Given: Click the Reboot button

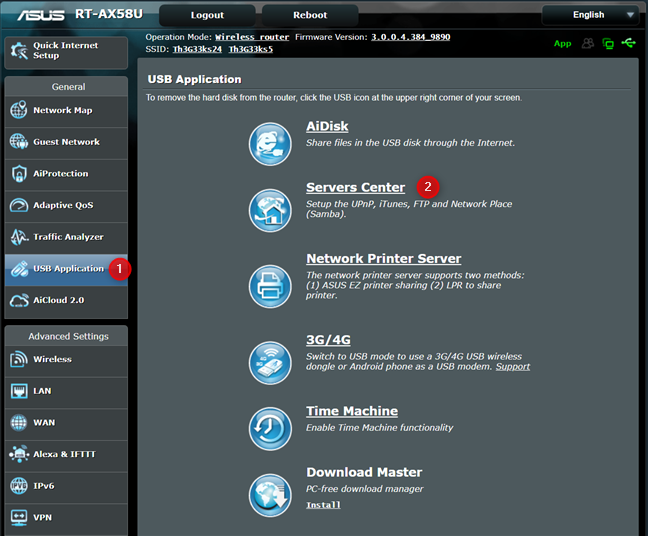Looking at the screenshot, I should click(x=310, y=15).
